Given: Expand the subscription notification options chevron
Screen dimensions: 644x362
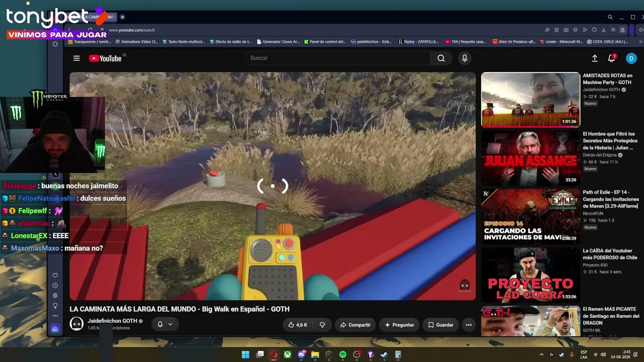Looking at the screenshot, I should [170, 324].
